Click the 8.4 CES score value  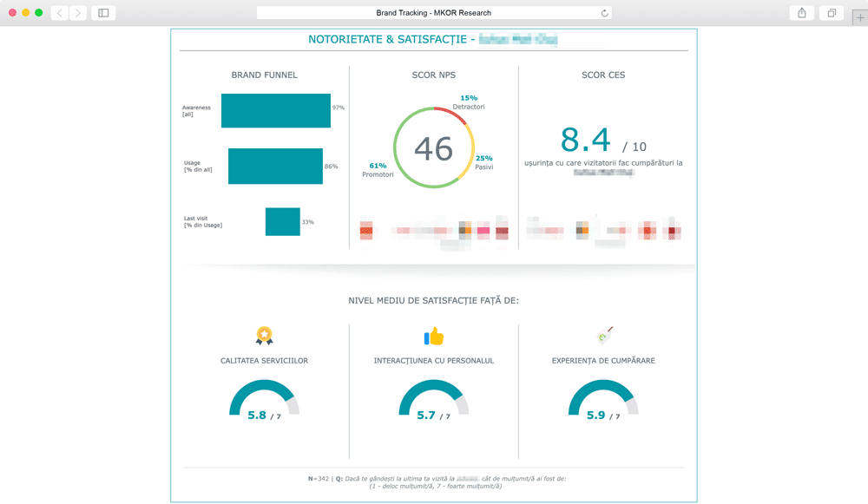pyautogui.click(x=586, y=140)
